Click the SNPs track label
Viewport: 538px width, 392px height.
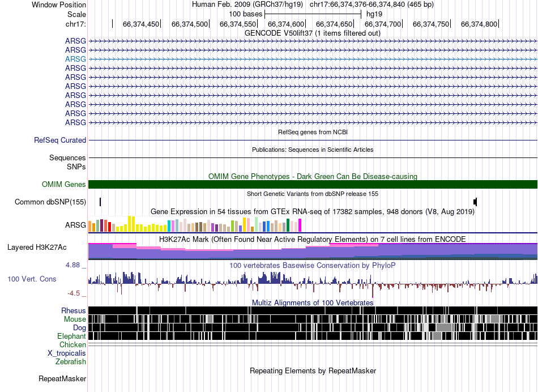pos(76,167)
